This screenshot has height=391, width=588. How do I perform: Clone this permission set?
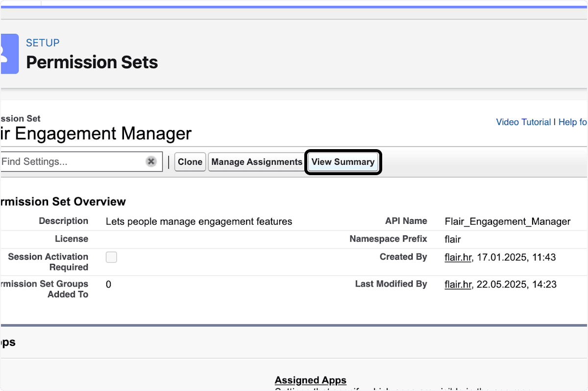pos(190,162)
